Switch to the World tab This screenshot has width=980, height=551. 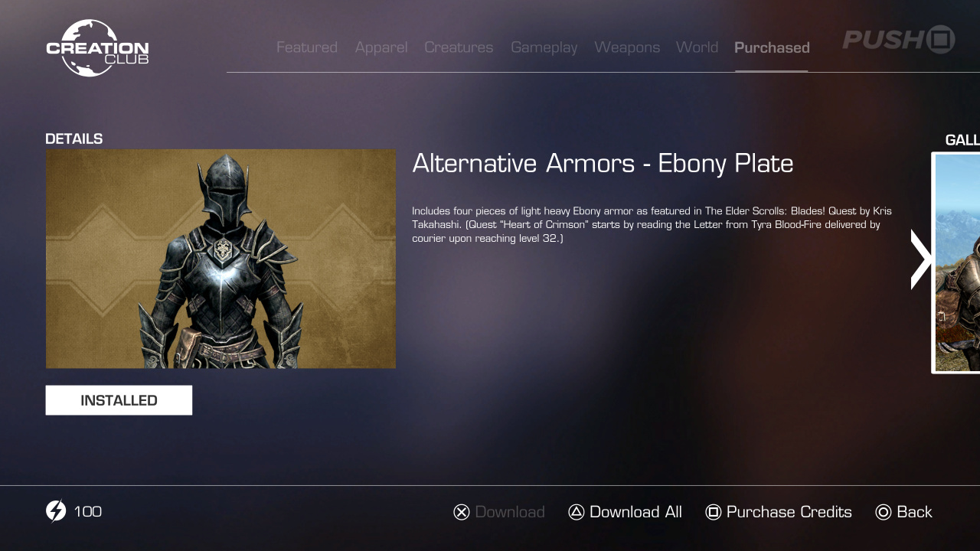[x=697, y=47]
